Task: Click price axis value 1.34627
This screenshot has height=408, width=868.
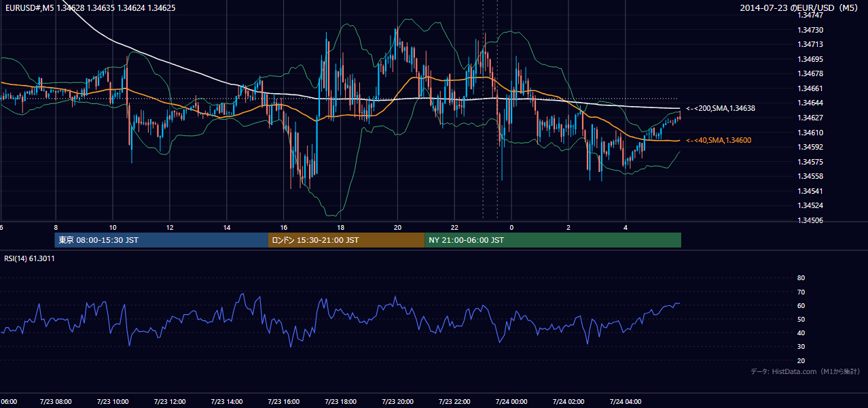Action: pyautogui.click(x=810, y=118)
